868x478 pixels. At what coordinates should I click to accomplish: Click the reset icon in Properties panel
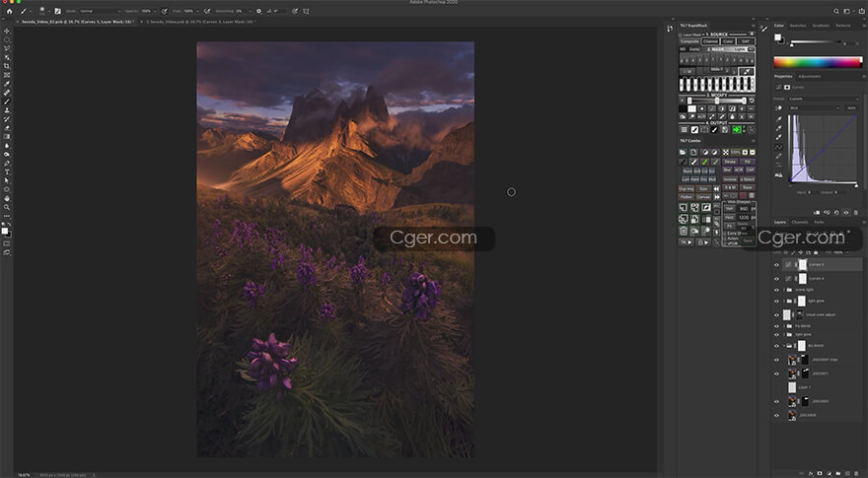click(836, 213)
